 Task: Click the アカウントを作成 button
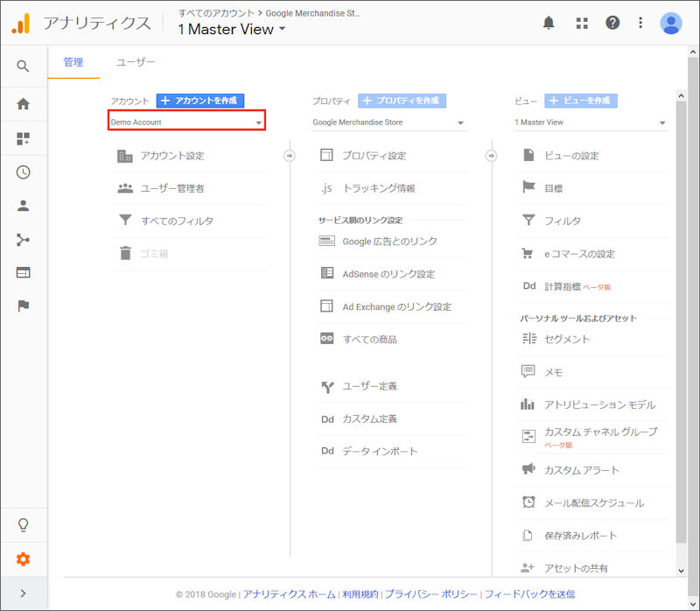[x=200, y=101]
